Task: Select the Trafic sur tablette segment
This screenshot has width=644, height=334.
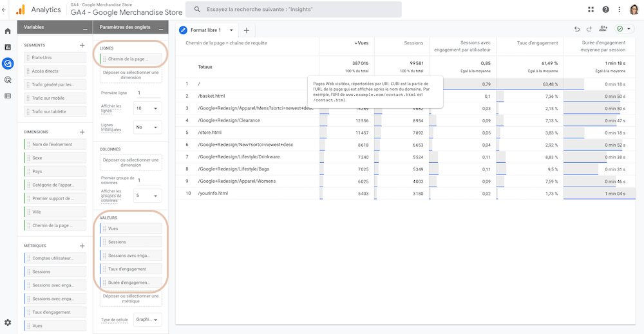Action: click(x=55, y=111)
